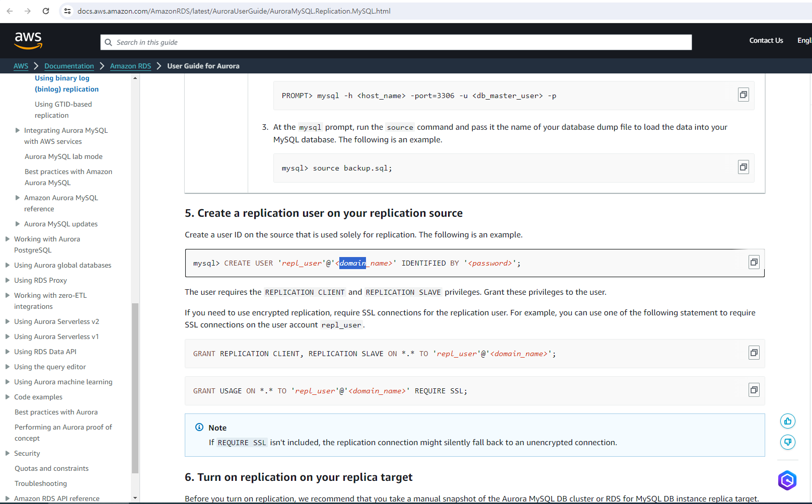The height and width of the screenshot is (504, 812).
Task: Open the purple hexagon assistant icon
Action: (787, 480)
